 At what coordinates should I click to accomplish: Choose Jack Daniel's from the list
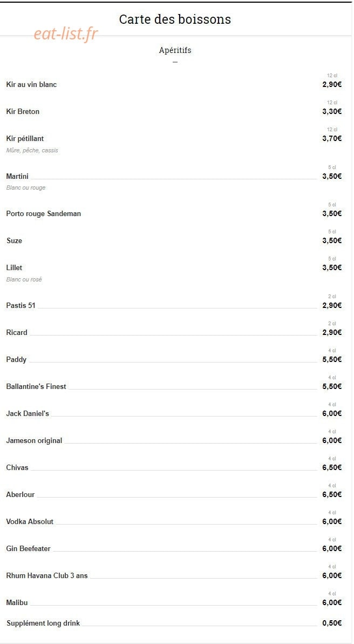click(28, 414)
